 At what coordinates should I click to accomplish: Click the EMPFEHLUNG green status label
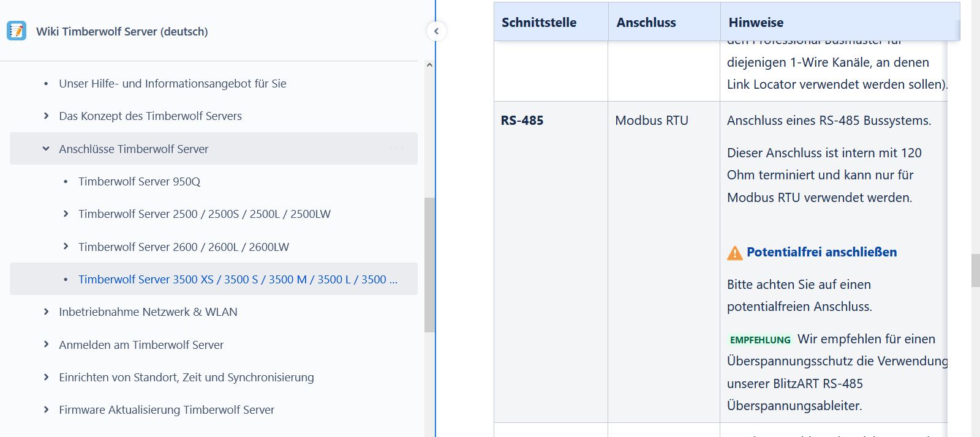pos(760,340)
